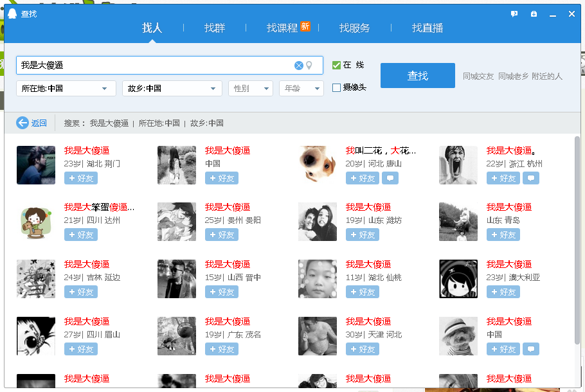Switch to the 找人 tab
585x392 pixels.
152,28
